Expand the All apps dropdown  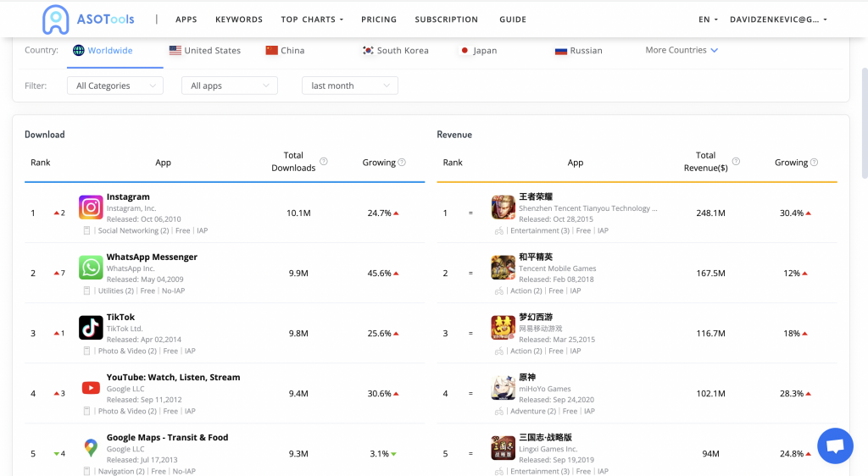point(230,86)
